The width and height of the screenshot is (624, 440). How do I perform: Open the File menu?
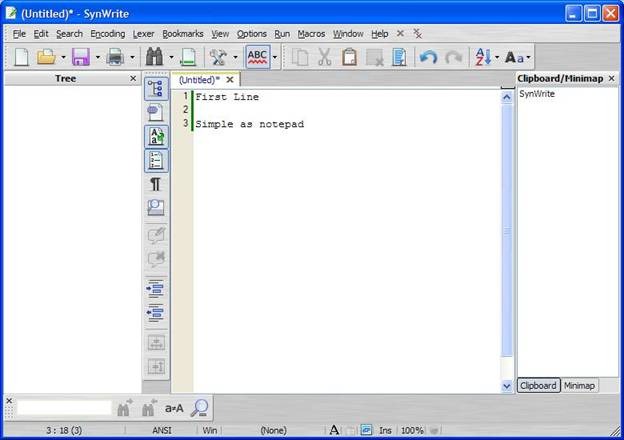point(19,34)
